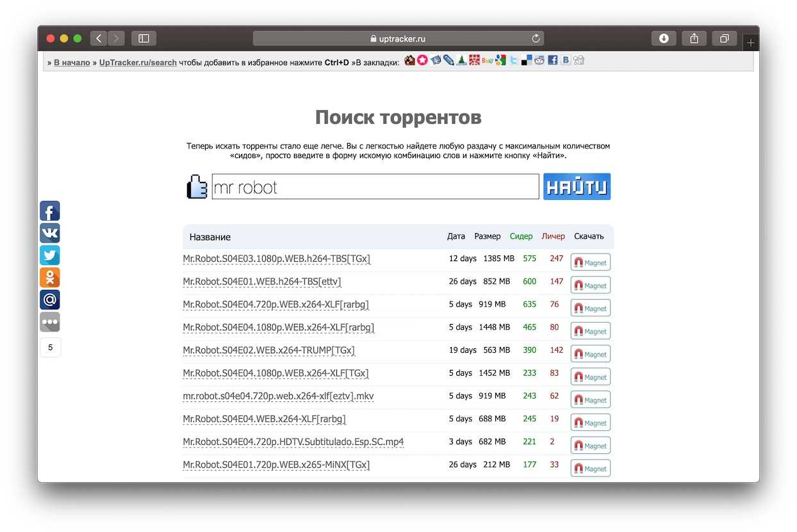797x532 pixels.
Task: Share via Odnoklassniki orange icon
Action: click(50, 277)
